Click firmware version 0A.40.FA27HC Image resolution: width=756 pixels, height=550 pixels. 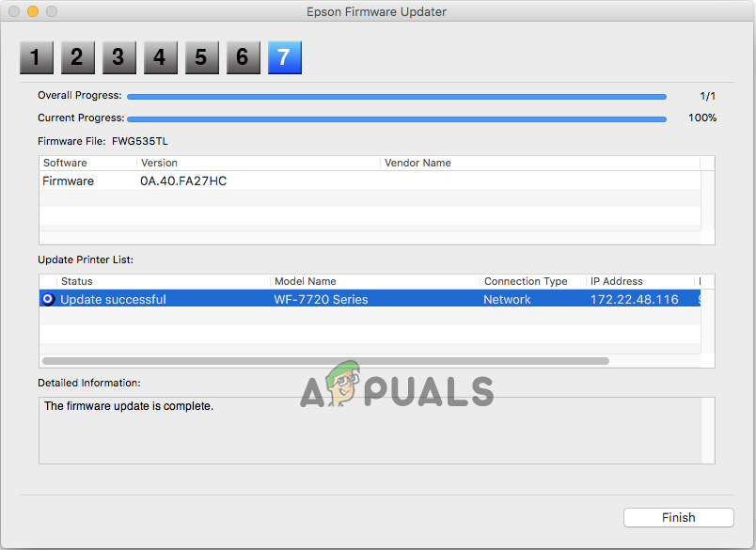tap(183, 181)
